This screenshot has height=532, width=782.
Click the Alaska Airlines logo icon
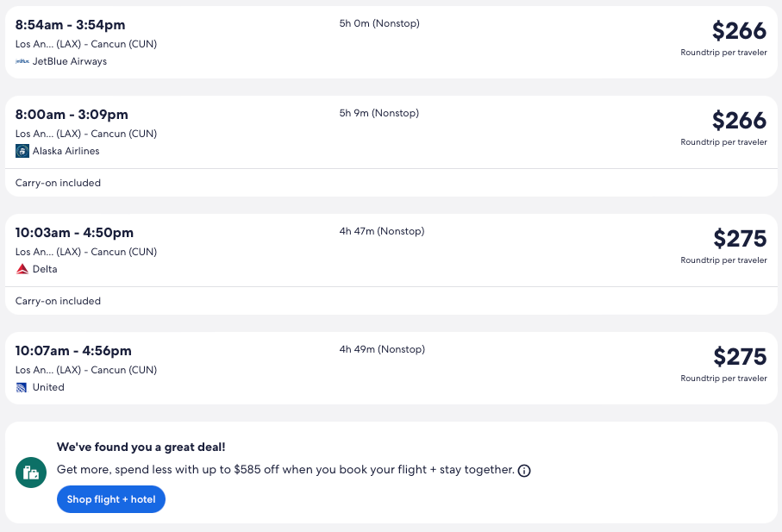point(22,151)
